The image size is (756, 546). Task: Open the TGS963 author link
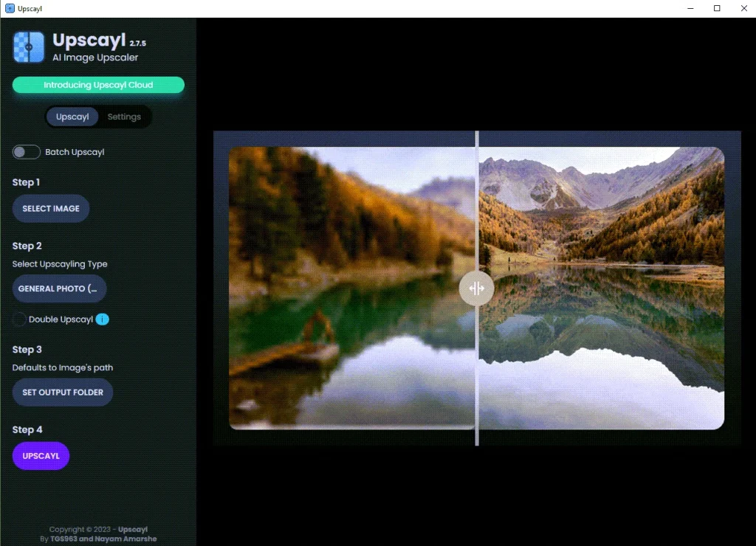[63, 539]
